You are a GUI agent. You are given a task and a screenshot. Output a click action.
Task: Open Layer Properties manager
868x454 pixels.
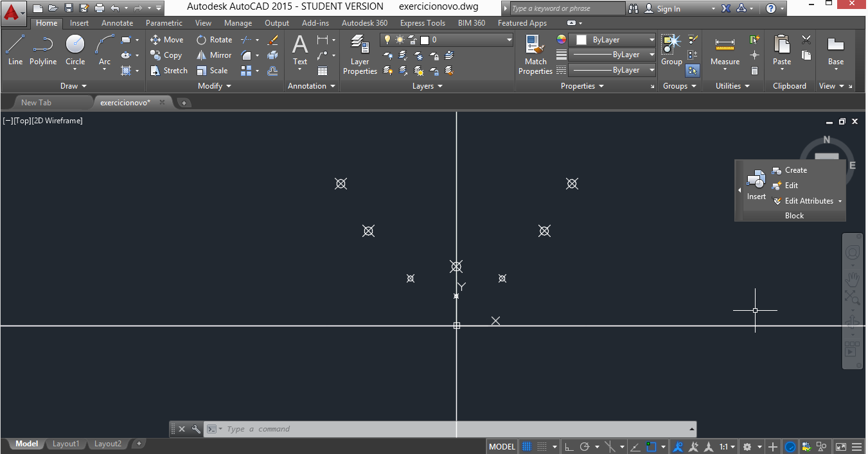360,55
